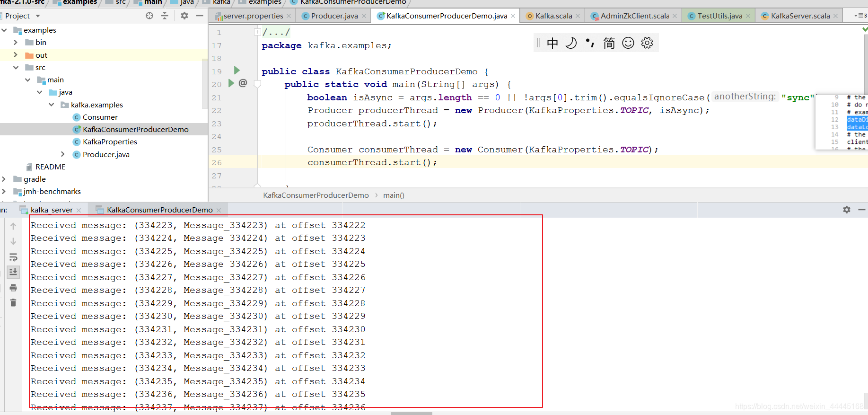Expand the out folder
This screenshot has width=868, height=415.
16,55
